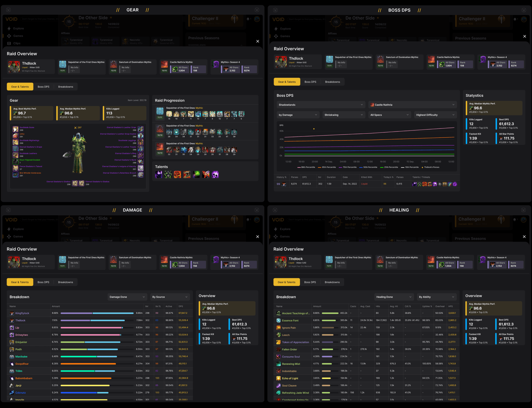532x408 pixels.
Task: Open the All Specs dropdown
Action: click(x=390, y=115)
